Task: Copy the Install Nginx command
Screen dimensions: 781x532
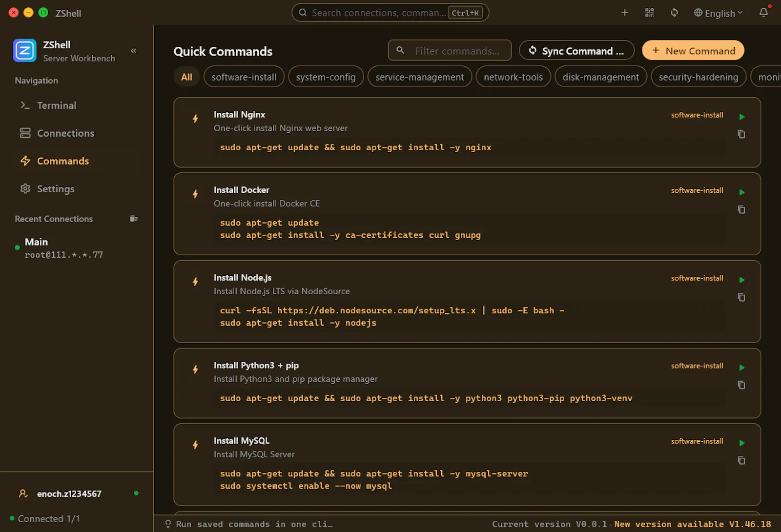Action: coord(741,134)
